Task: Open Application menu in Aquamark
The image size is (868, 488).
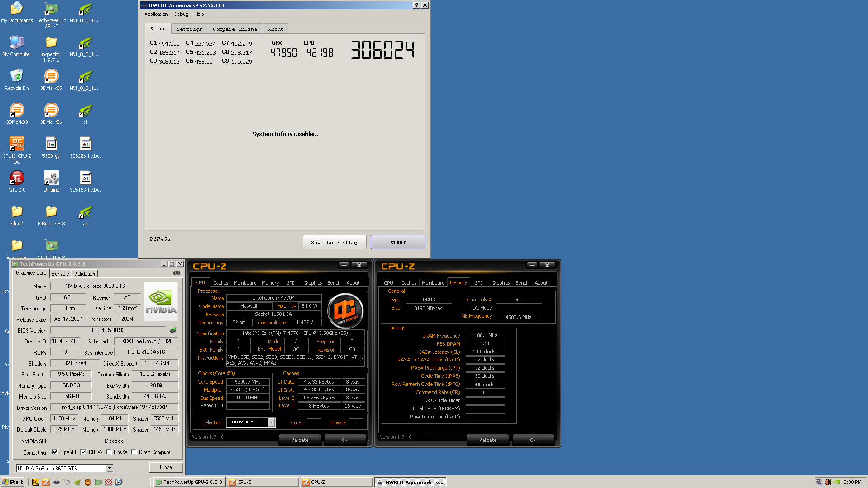Action: 156,14
